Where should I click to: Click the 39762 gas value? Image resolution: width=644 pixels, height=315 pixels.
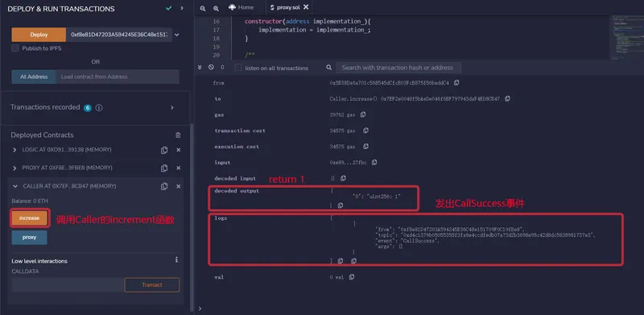[x=342, y=114]
